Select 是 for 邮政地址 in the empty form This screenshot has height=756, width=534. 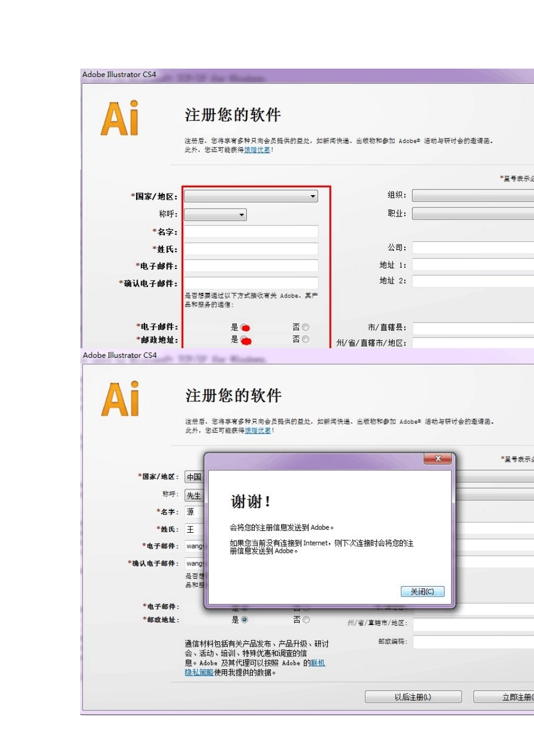click(246, 340)
